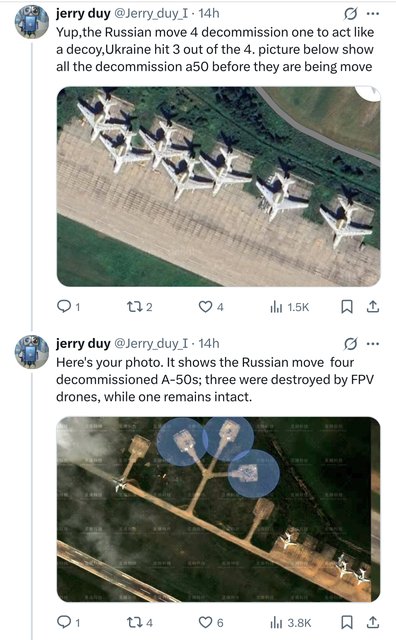This screenshot has width=396, height=640.
Task: Bookmark the second tweet
Action: 347,622
